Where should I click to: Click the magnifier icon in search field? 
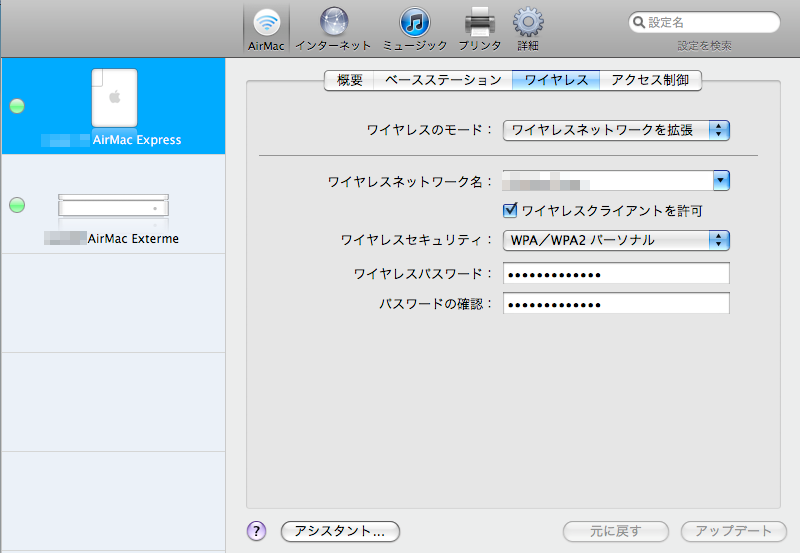638,22
